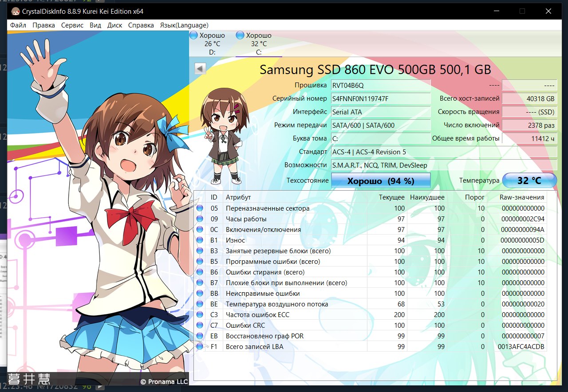Switch to the D: disk tab
568x392 pixels.
pyautogui.click(x=212, y=44)
